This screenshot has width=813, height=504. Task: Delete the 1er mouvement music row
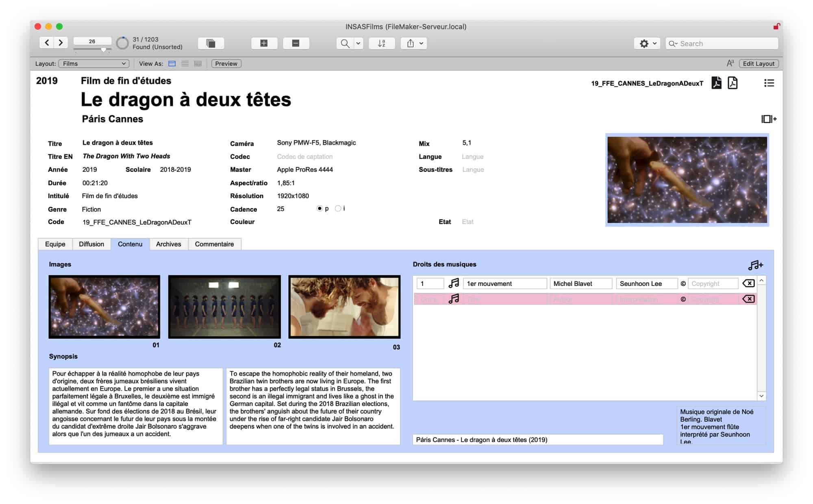point(748,283)
